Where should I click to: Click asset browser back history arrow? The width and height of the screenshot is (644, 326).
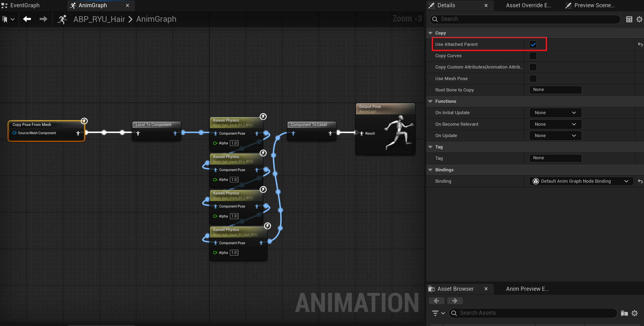(437, 301)
